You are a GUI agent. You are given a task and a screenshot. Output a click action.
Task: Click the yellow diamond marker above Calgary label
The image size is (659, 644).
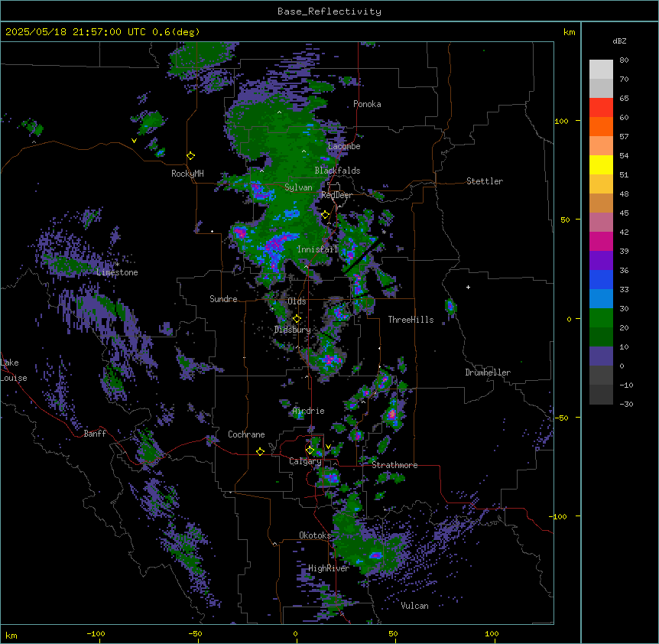click(310, 450)
